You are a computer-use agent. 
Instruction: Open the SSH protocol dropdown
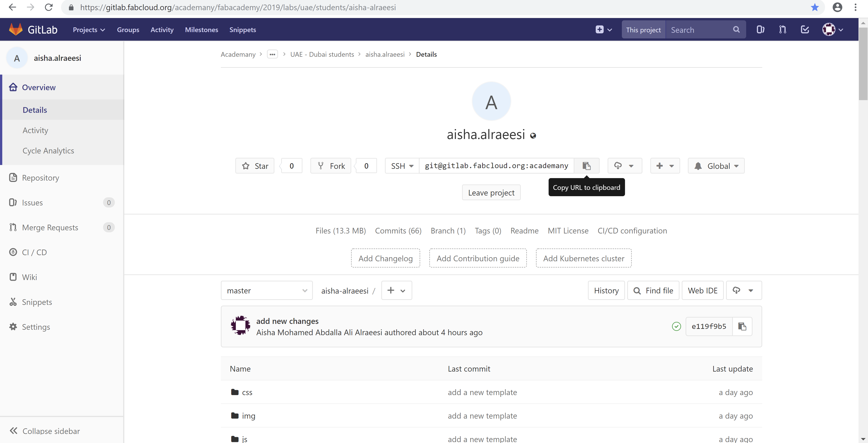[x=402, y=166]
